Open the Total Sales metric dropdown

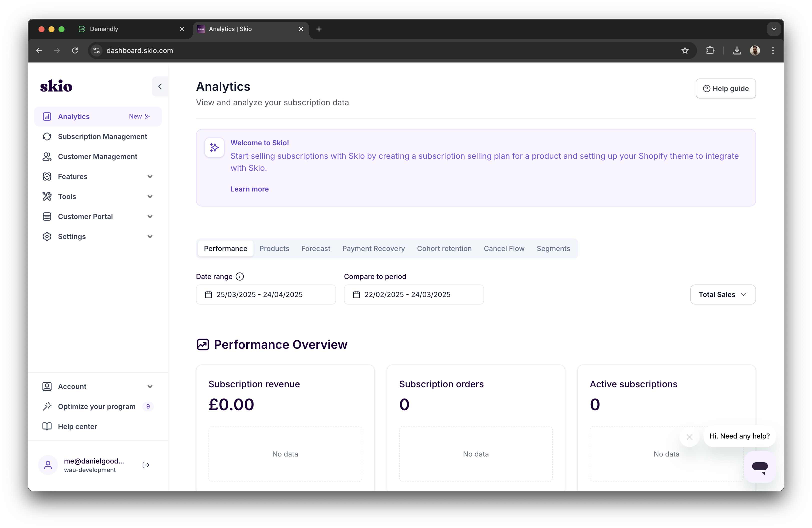(x=722, y=294)
